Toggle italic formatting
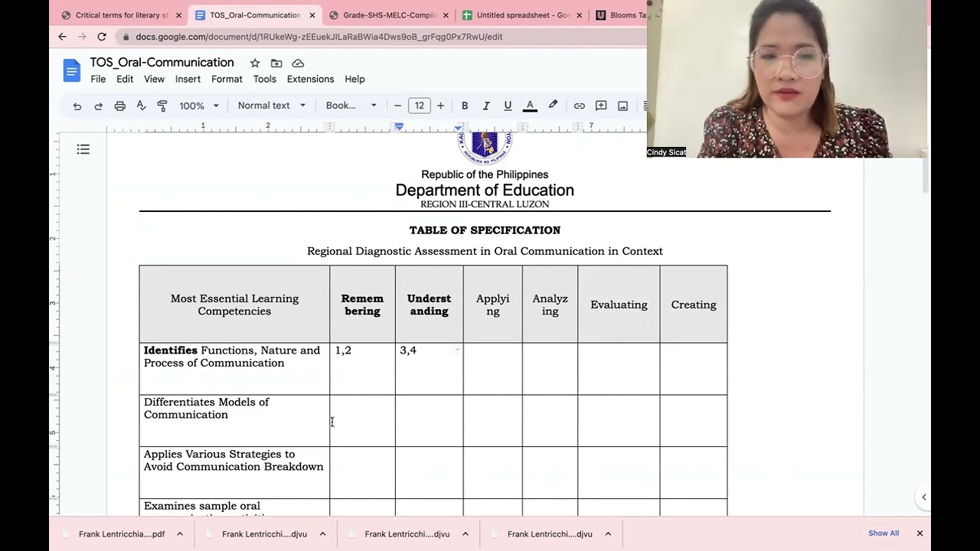This screenshot has height=551, width=980. click(486, 106)
